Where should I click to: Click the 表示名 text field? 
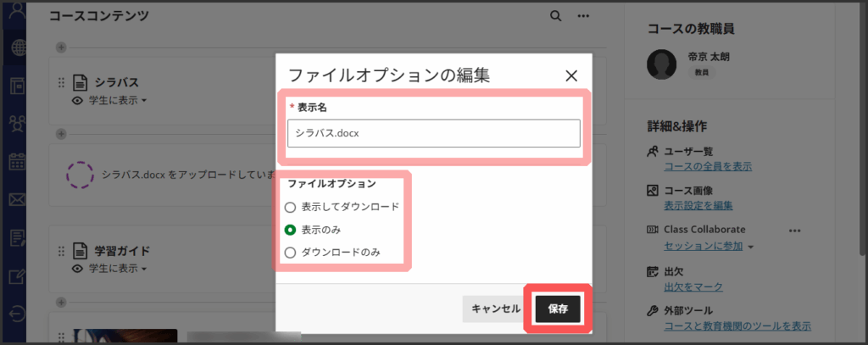pyautogui.click(x=433, y=133)
